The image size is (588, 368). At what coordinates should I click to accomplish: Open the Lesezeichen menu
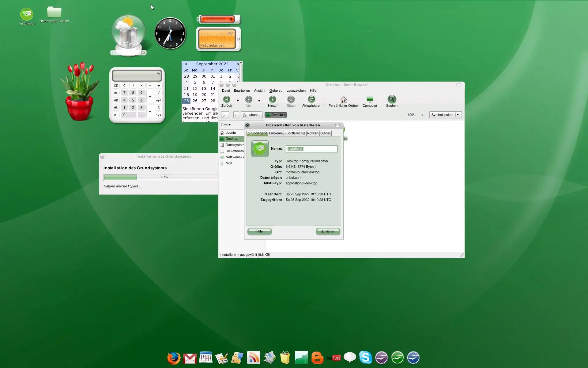pyautogui.click(x=296, y=91)
